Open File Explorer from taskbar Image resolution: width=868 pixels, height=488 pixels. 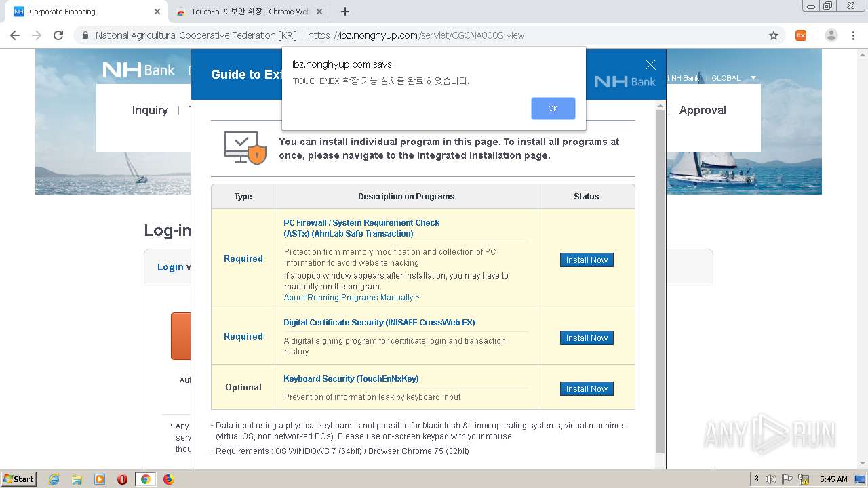(77, 479)
